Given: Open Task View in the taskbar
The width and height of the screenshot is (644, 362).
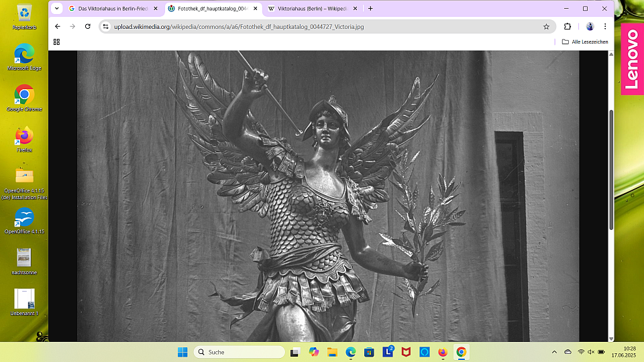Looking at the screenshot, I should pos(295,352).
